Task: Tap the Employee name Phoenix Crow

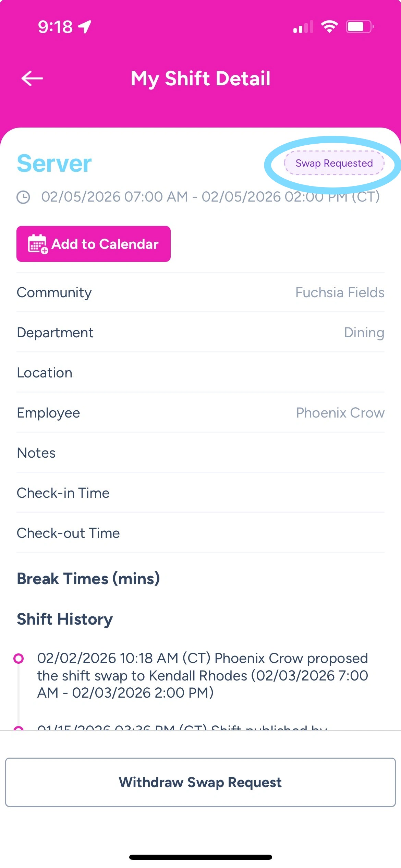Action: [340, 413]
